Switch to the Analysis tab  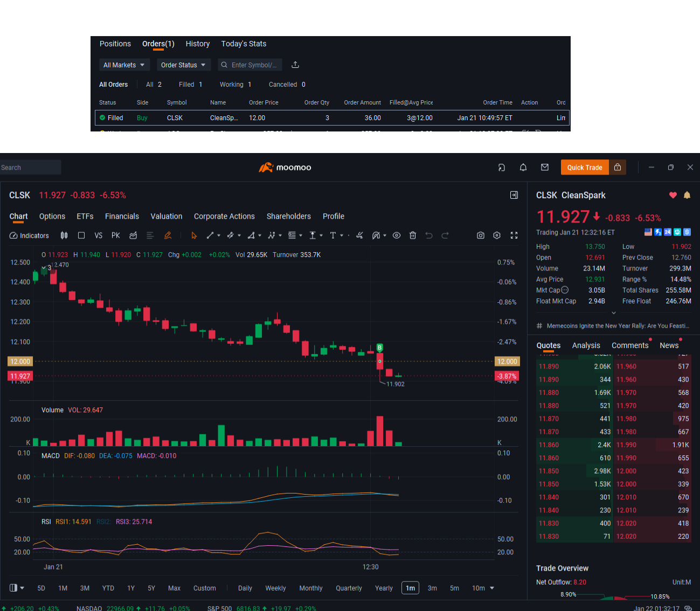[x=586, y=345]
